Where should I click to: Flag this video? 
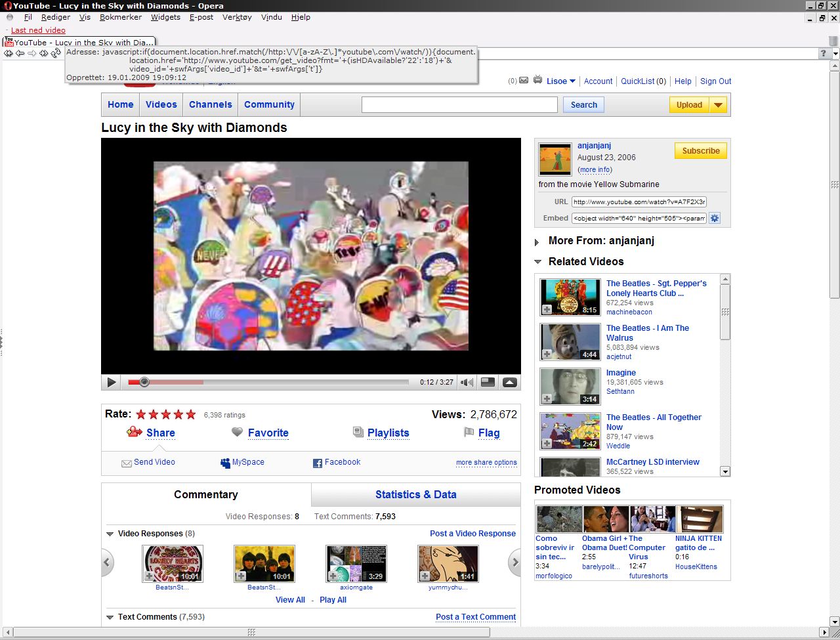(482, 433)
